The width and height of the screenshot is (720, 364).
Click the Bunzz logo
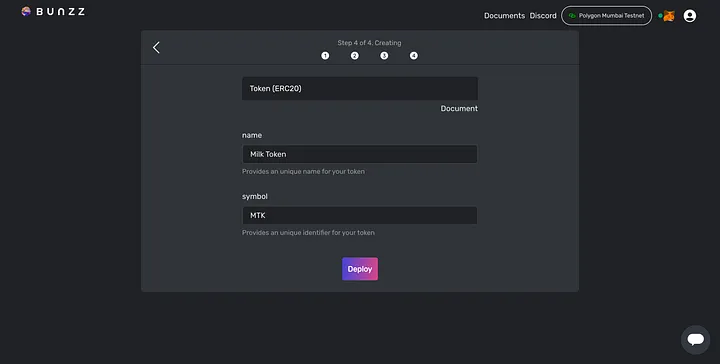tap(53, 11)
